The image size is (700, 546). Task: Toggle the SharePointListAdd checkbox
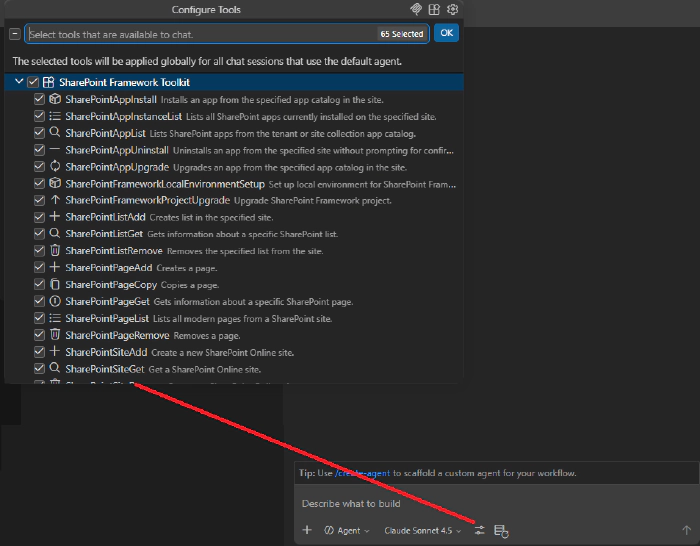click(x=39, y=217)
